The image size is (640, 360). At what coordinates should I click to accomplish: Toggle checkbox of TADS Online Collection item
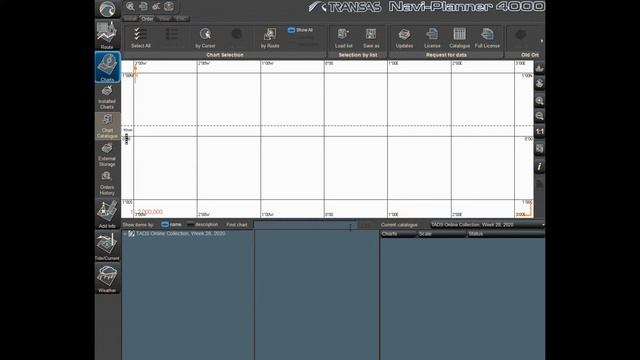[x=131, y=233]
